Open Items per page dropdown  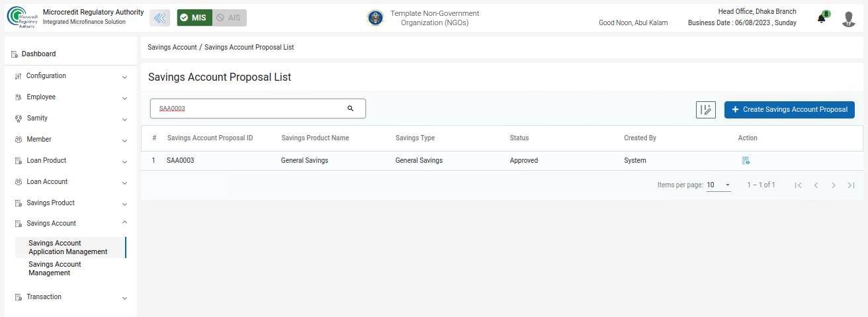pyautogui.click(x=718, y=185)
